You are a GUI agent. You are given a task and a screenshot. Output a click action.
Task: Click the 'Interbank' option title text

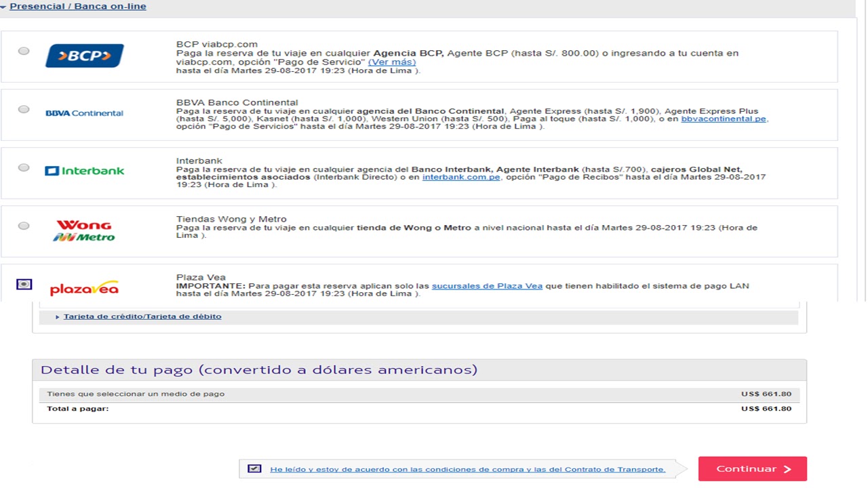click(199, 161)
